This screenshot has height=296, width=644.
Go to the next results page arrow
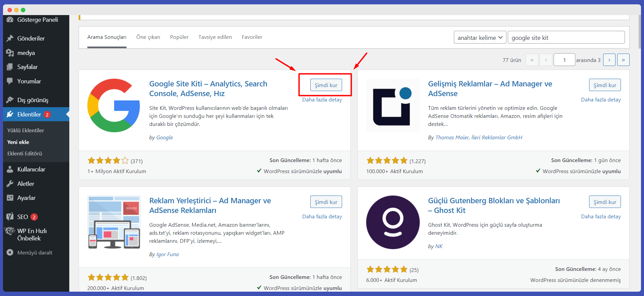tap(609, 60)
